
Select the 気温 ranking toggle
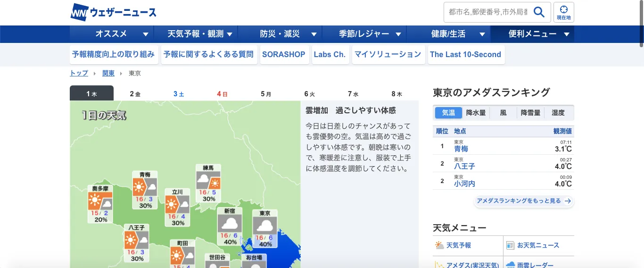448,113
